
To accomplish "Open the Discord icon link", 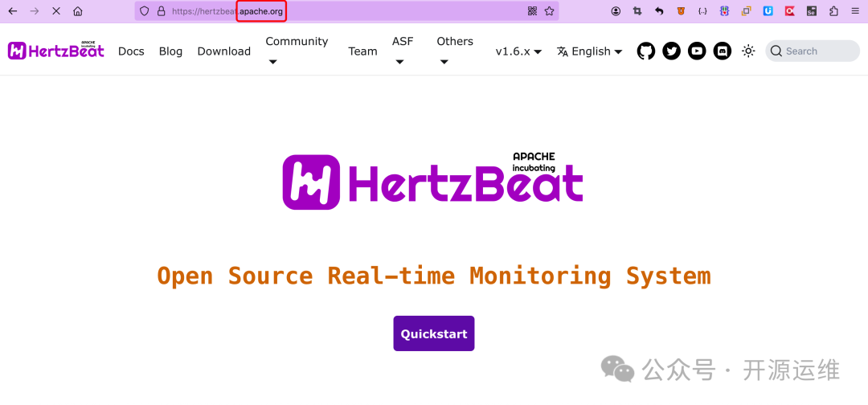I will tap(722, 51).
